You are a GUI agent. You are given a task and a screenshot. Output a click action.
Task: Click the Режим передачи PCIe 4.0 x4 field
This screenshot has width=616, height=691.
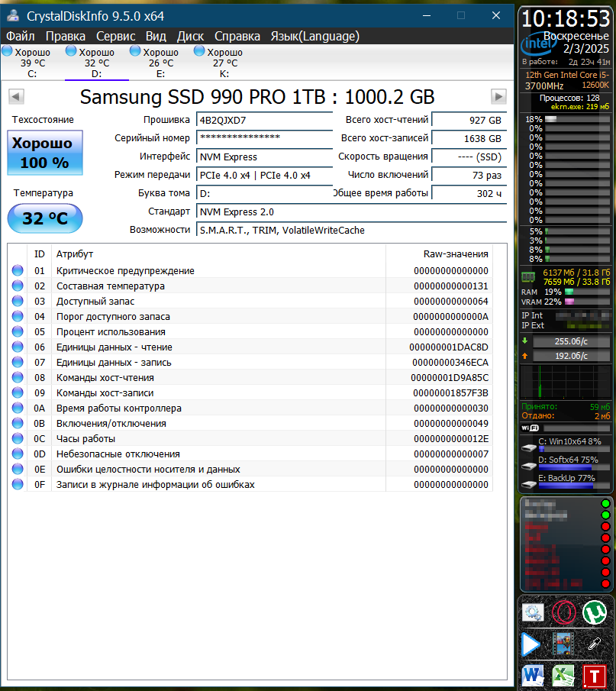click(264, 175)
